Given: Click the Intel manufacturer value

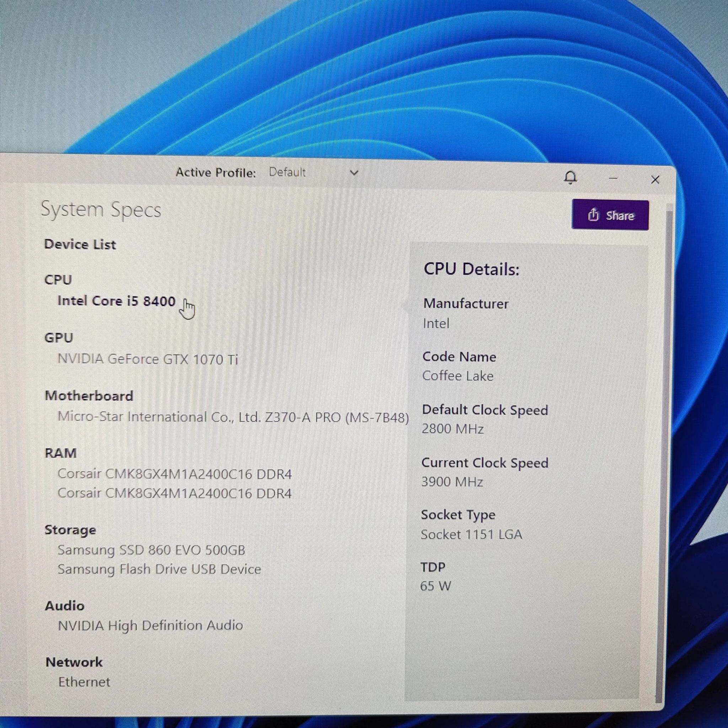Looking at the screenshot, I should [436, 323].
